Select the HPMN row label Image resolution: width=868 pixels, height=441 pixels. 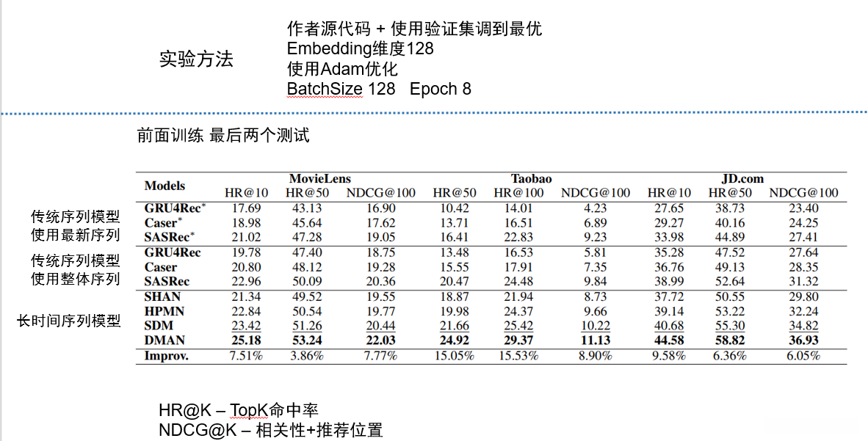164,311
